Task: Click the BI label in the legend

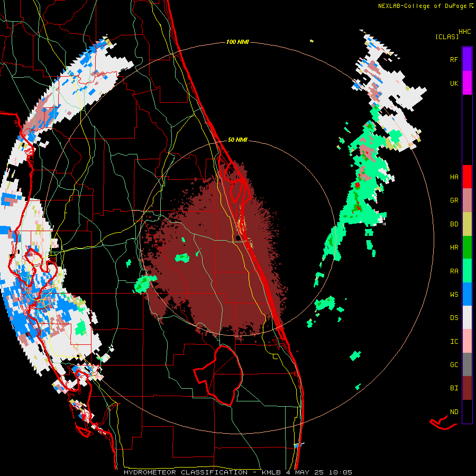Action: (454, 388)
